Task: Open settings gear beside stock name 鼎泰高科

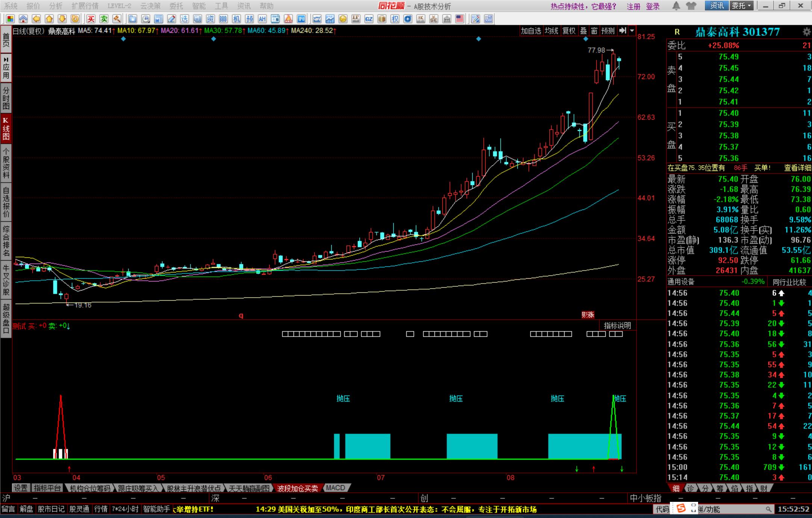Action: [x=806, y=32]
